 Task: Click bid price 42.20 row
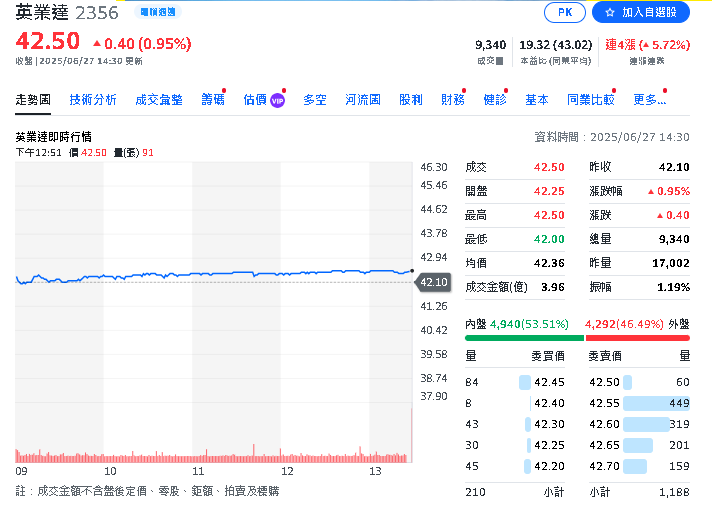click(515, 466)
